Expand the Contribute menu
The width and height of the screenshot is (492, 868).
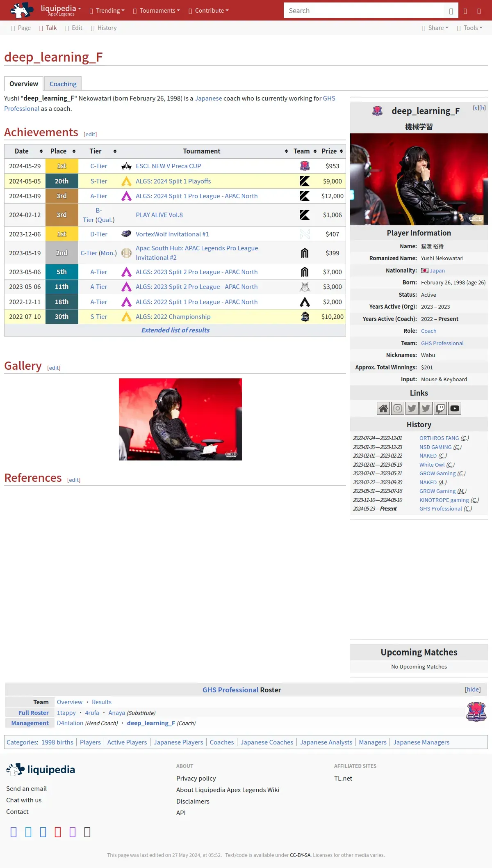tap(208, 11)
